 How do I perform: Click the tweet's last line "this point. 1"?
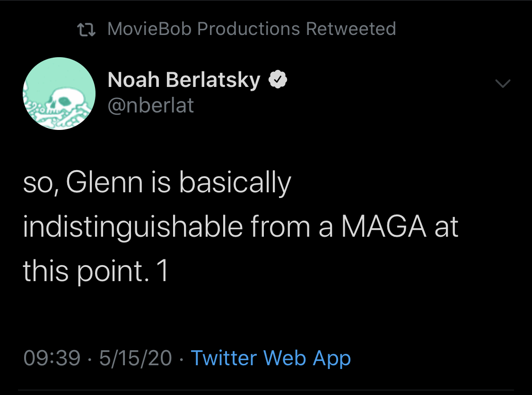pyautogui.click(x=96, y=271)
